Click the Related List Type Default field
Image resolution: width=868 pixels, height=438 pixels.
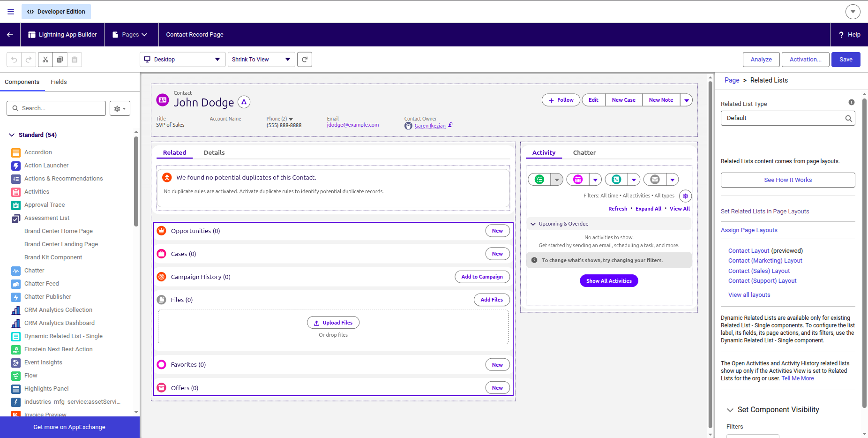pos(787,118)
